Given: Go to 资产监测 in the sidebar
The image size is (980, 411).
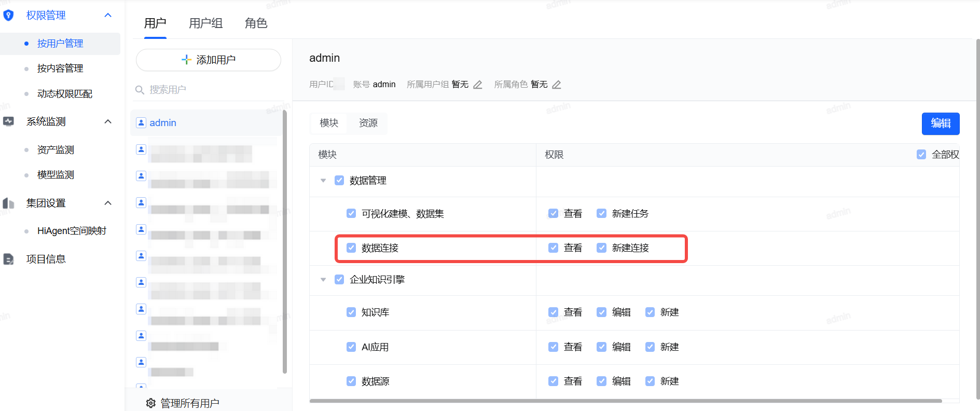Looking at the screenshot, I should [56, 150].
